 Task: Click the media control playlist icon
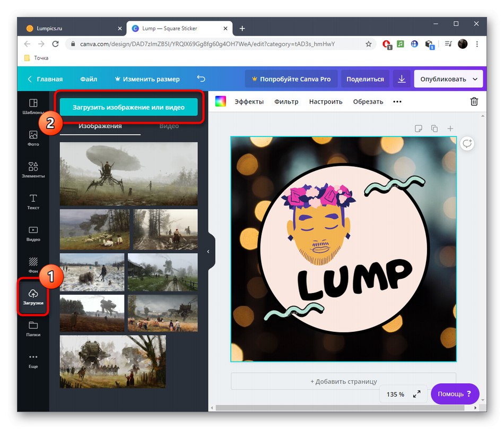point(448,44)
